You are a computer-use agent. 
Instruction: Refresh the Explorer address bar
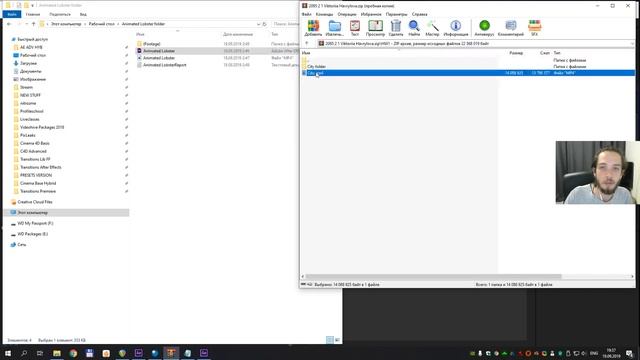pos(264,24)
